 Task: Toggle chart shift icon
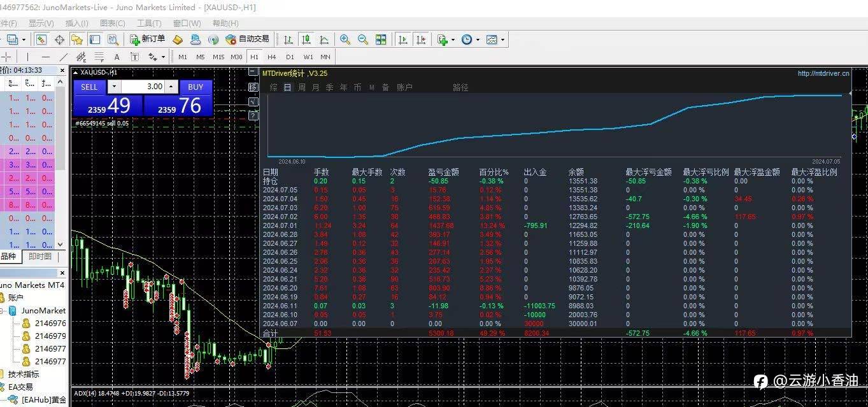(x=420, y=39)
